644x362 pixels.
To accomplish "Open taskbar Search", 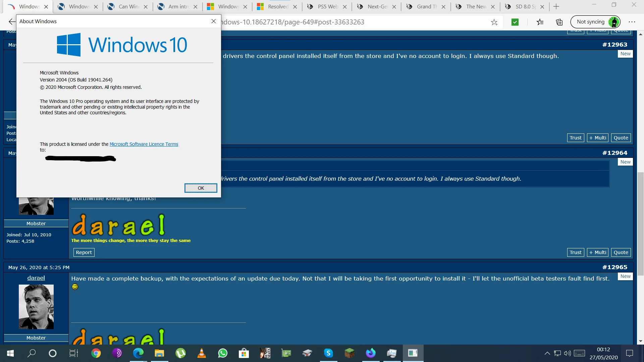I will click(x=32, y=353).
